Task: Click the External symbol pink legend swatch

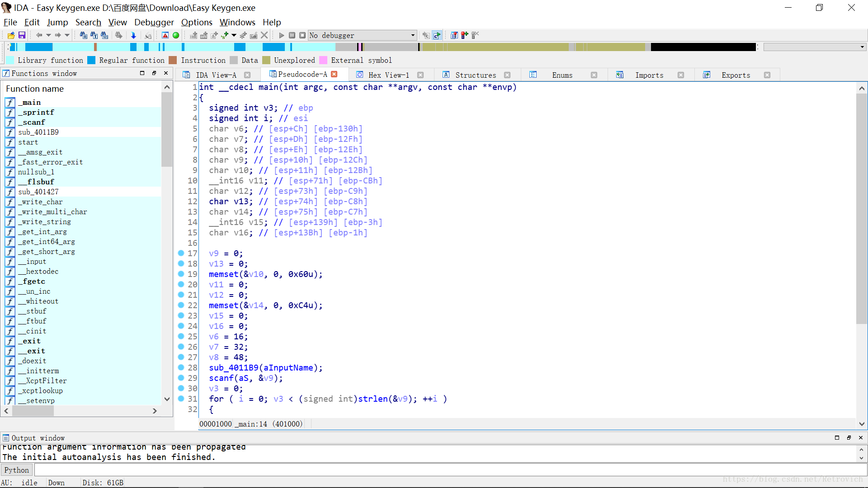Action: tap(323, 60)
